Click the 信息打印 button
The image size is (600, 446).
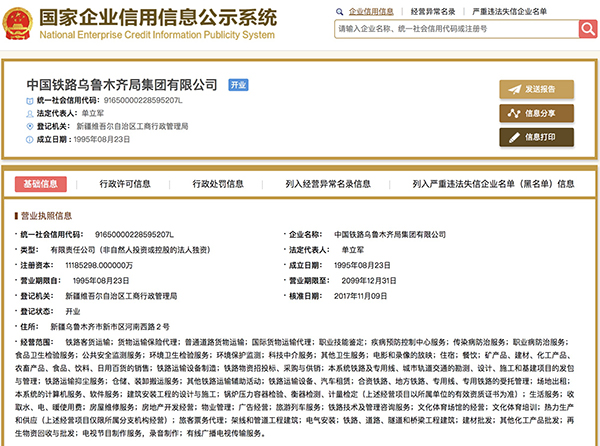coord(536,137)
